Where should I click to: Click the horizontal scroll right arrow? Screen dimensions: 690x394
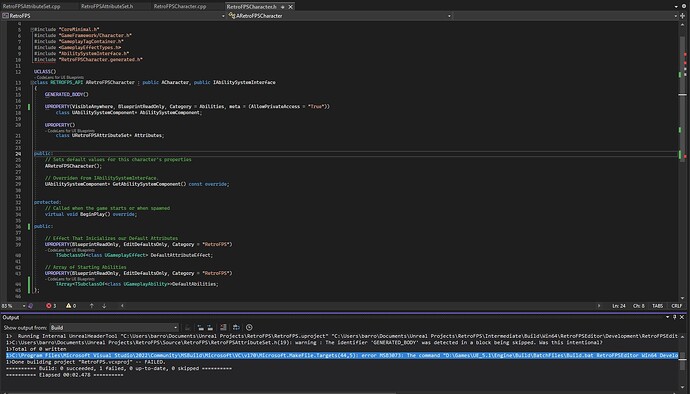[599, 306]
